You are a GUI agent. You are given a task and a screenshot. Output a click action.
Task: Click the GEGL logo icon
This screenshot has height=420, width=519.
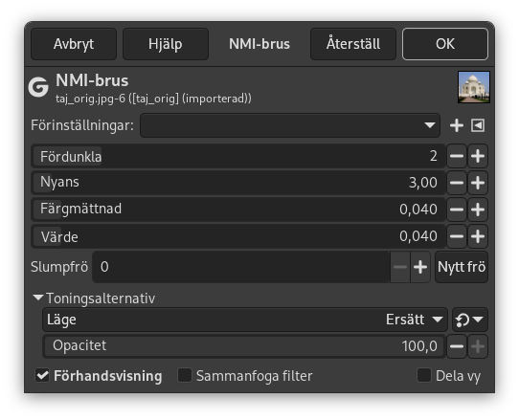click(38, 87)
